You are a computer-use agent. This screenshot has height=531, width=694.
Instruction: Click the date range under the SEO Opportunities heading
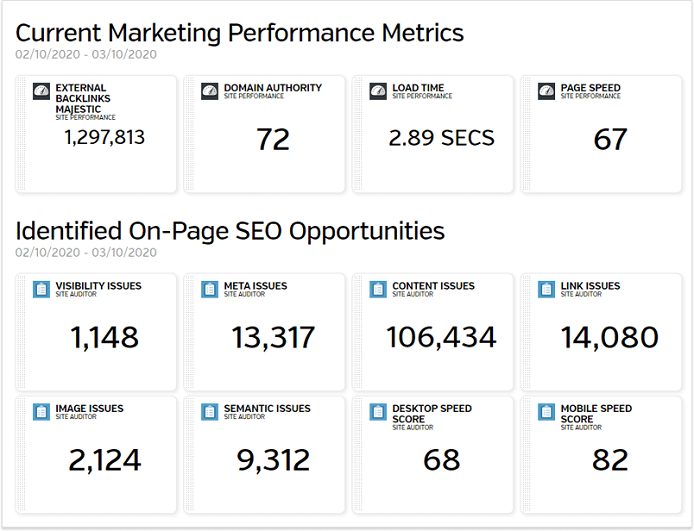[x=86, y=253]
